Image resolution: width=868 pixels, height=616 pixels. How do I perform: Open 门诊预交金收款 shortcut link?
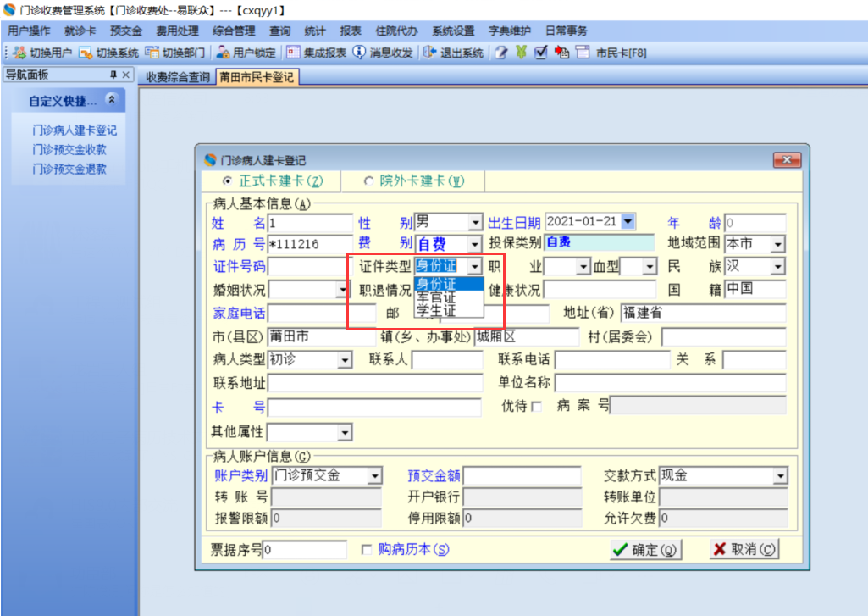[x=69, y=150]
